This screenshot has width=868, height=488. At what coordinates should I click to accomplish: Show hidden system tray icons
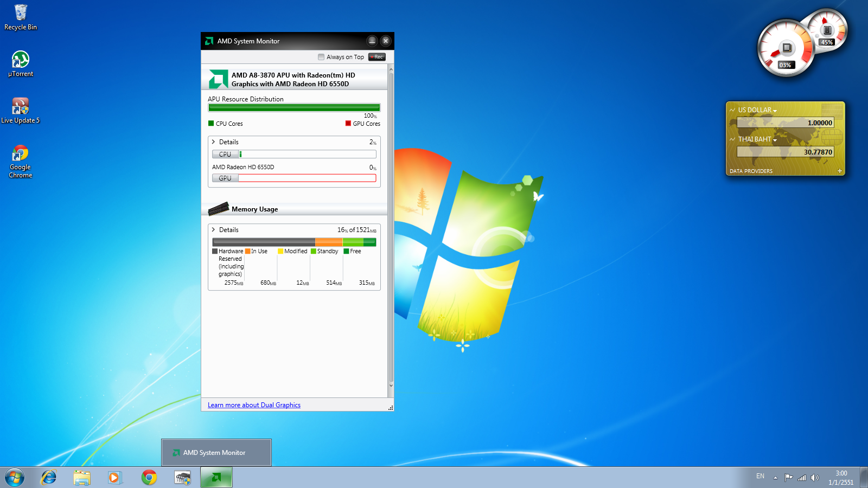775,478
